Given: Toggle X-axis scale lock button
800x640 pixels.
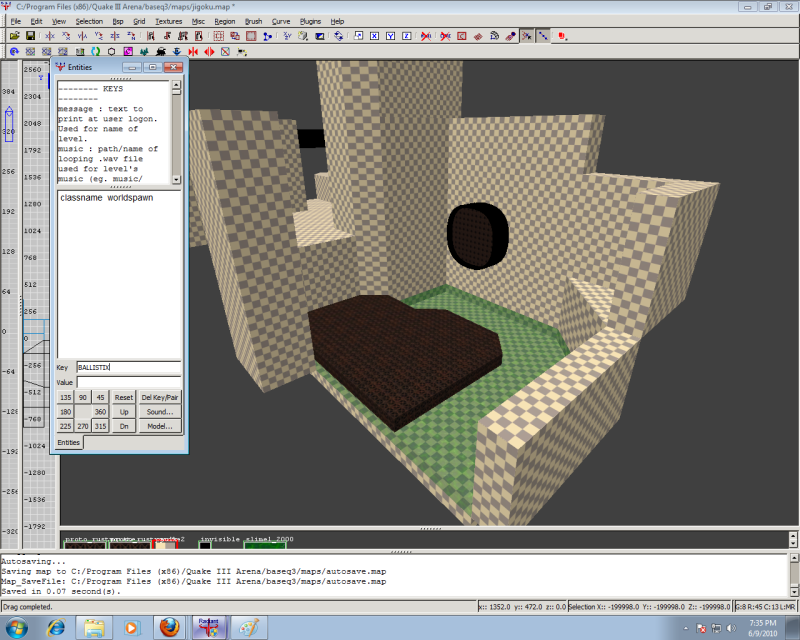Looking at the screenshot, I should click(x=374, y=36).
